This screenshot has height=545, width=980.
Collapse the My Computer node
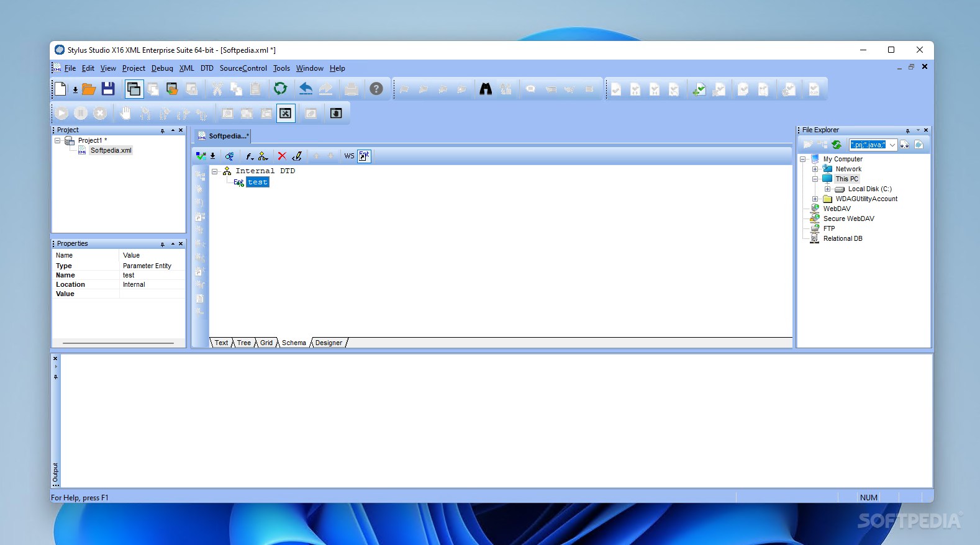tap(803, 160)
